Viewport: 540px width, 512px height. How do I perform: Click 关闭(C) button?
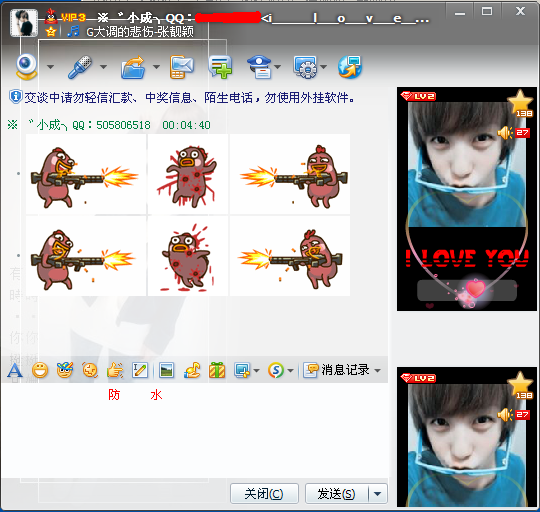coord(264,494)
